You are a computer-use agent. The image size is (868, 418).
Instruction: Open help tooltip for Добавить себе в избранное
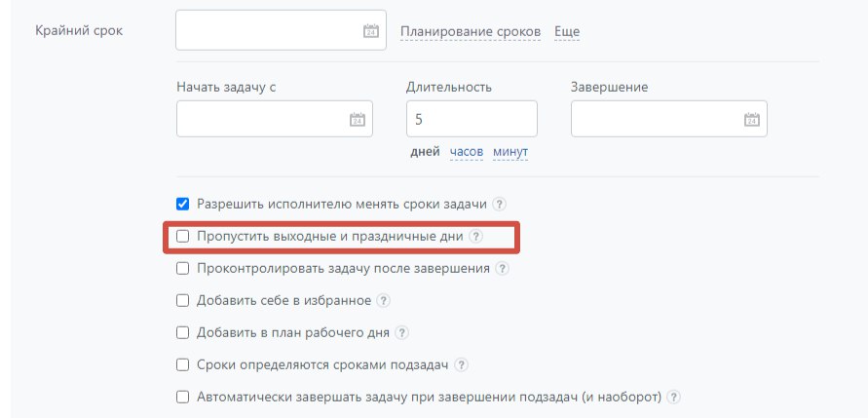click(384, 301)
